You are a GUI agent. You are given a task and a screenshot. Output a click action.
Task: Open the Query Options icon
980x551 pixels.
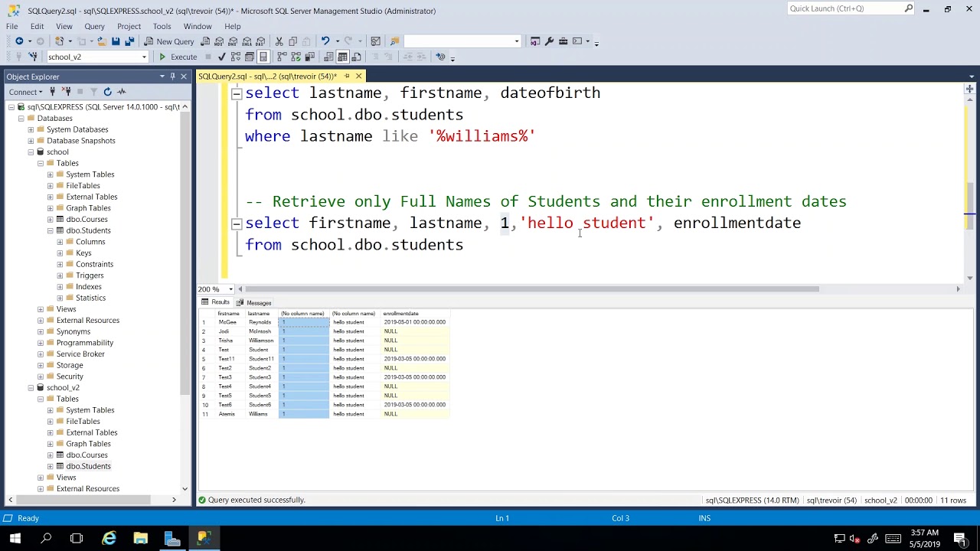pyautogui.click(x=249, y=57)
